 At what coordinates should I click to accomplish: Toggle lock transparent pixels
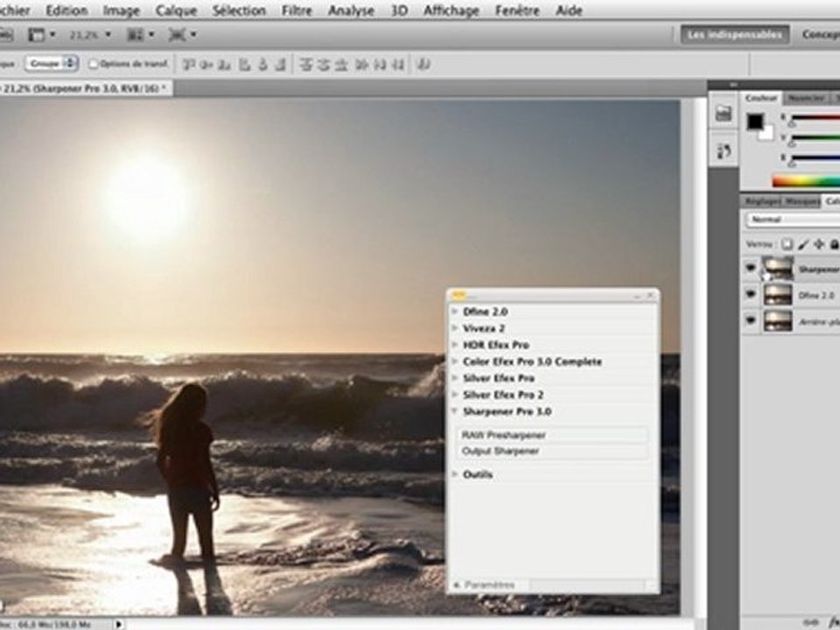(787, 244)
